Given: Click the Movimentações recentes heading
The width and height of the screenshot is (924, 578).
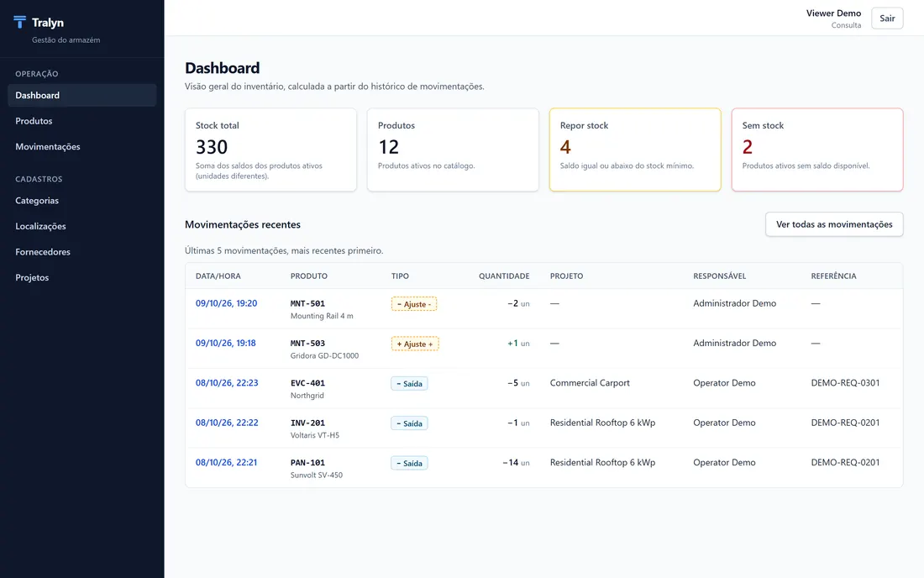Looking at the screenshot, I should [x=243, y=224].
